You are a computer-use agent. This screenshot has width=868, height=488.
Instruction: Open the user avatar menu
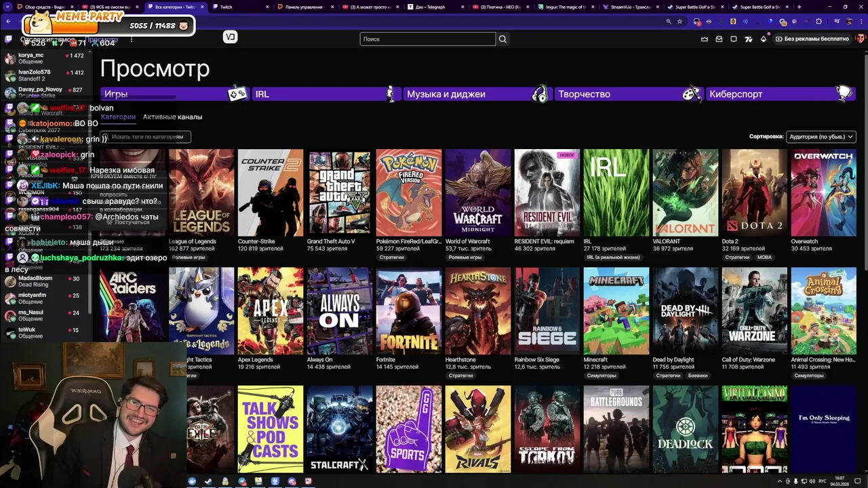tap(860, 39)
